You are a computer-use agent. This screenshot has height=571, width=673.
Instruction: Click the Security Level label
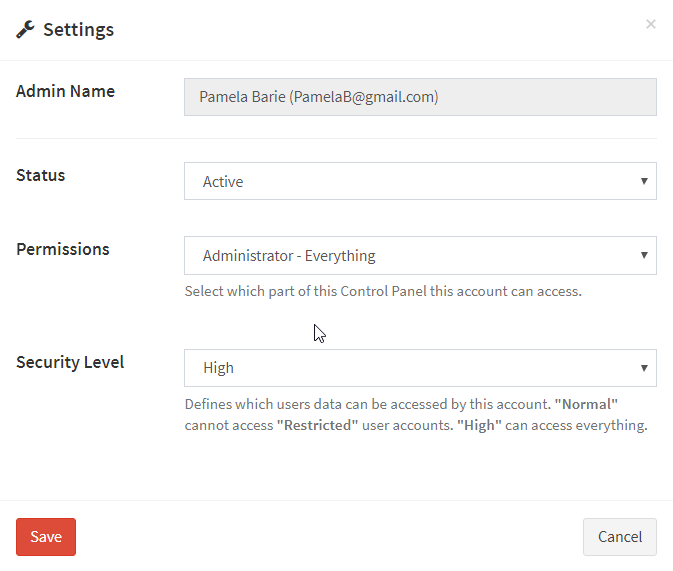(x=70, y=362)
